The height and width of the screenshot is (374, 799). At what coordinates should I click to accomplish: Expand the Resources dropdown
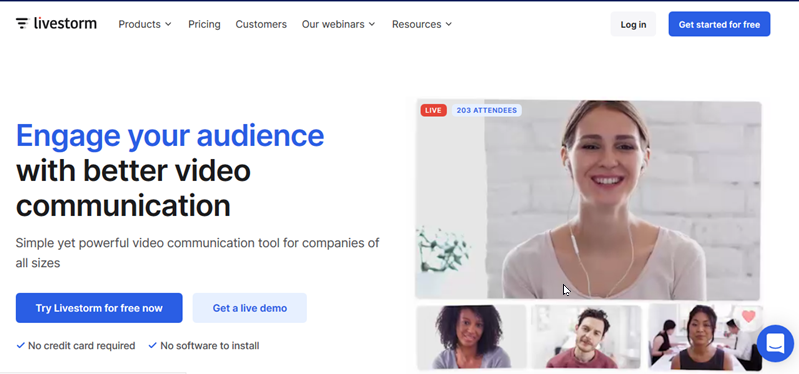[422, 24]
